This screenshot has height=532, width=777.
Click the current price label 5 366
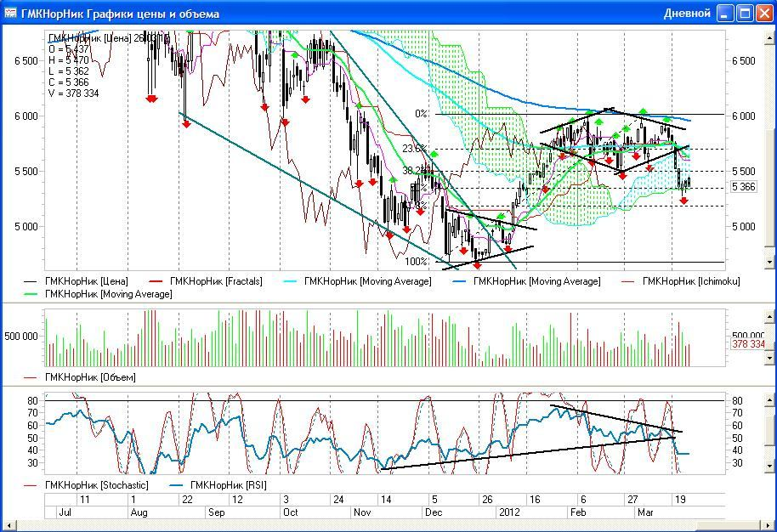click(x=745, y=187)
